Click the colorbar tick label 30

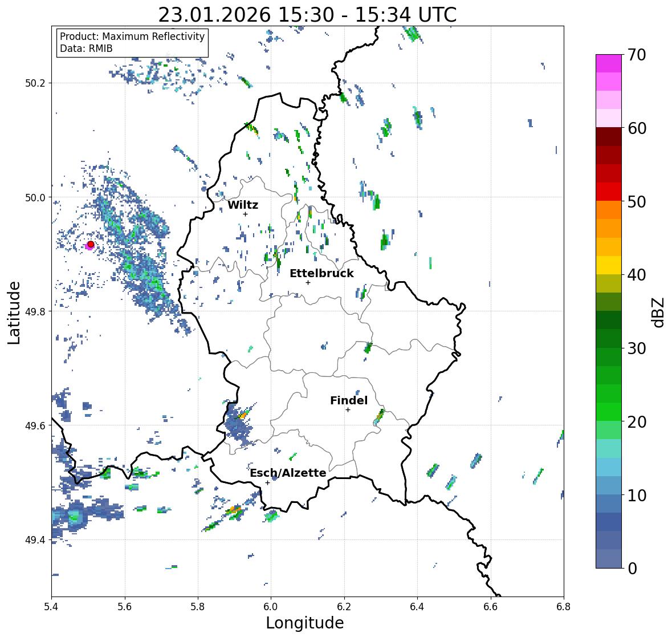pyautogui.click(x=637, y=348)
